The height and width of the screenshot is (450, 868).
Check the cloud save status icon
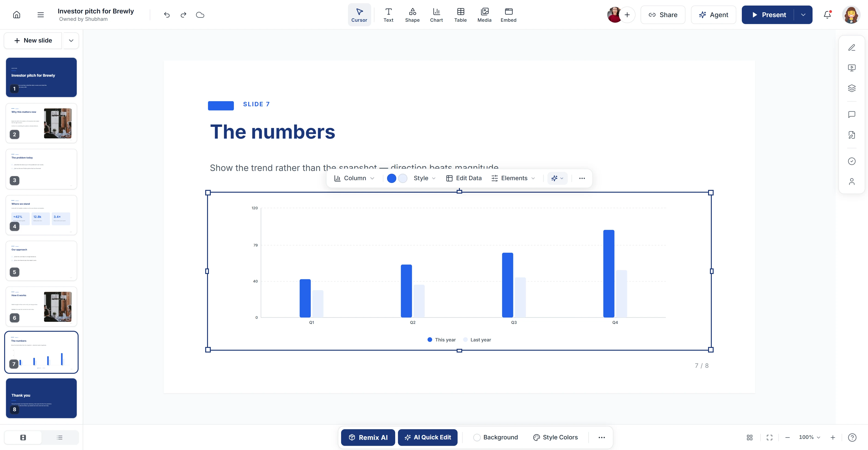[x=200, y=15]
